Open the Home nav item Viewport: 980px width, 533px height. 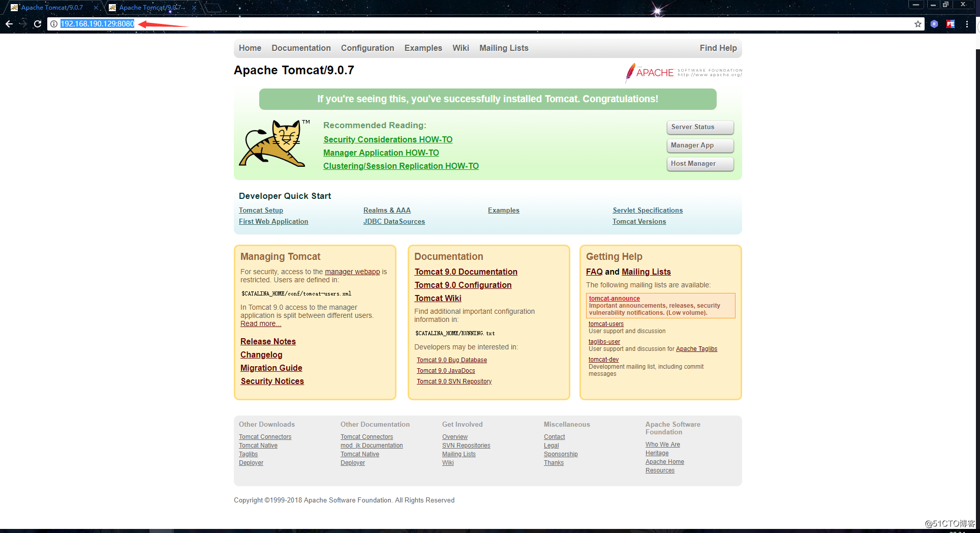pos(250,48)
